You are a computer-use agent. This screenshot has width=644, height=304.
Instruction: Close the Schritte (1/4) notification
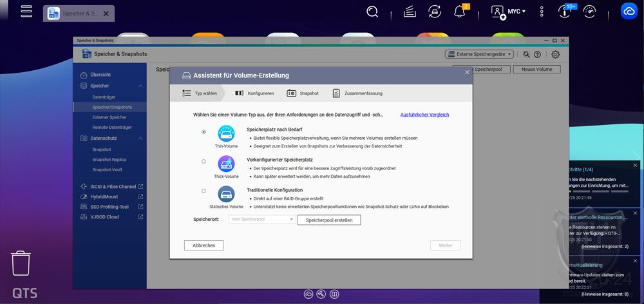pos(636,165)
